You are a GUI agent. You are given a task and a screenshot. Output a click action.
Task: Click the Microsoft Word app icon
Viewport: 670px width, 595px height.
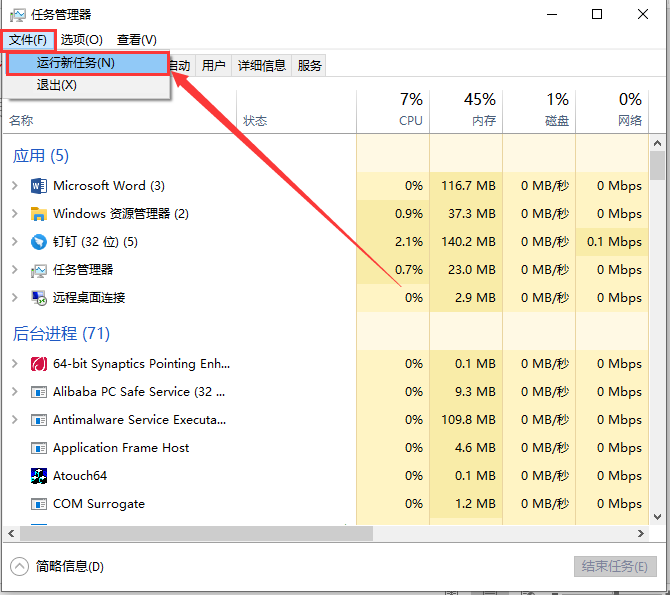tap(39, 186)
